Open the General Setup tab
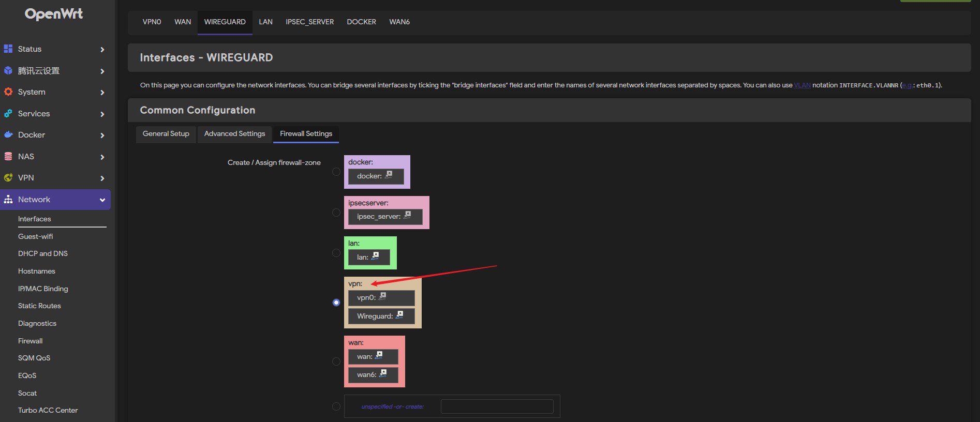The image size is (980, 422). tap(166, 134)
